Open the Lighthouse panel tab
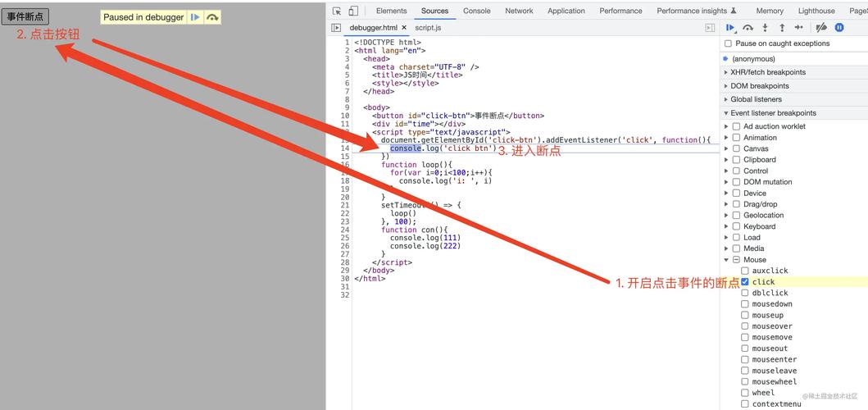This screenshot has height=410, width=868. coord(816,11)
